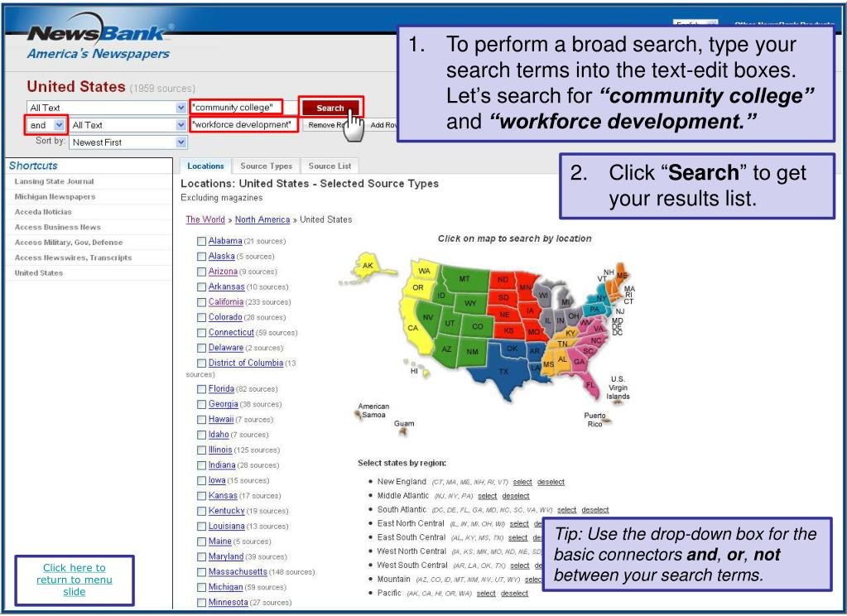Follow the North America breadcrumb link

tap(262, 219)
